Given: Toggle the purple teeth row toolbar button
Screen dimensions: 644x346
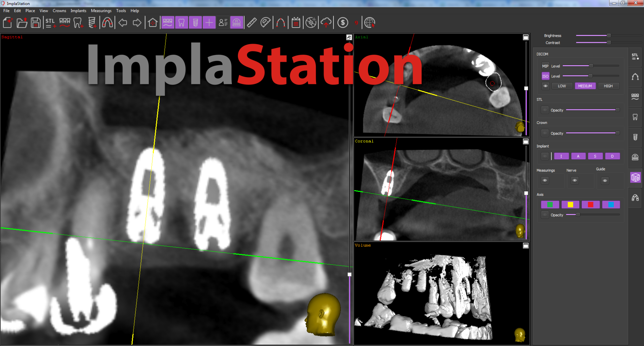Looking at the screenshot, I should (x=168, y=23).
